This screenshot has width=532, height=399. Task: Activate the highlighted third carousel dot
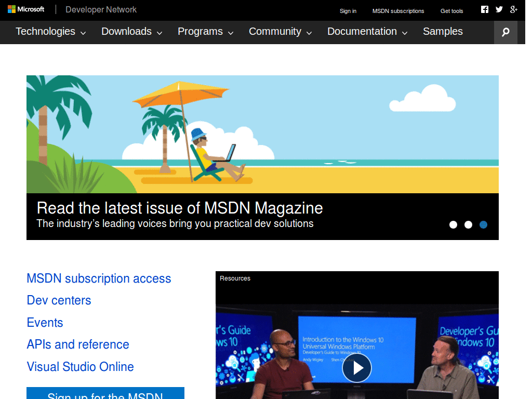pyautogui.click(x=483, y=224)
